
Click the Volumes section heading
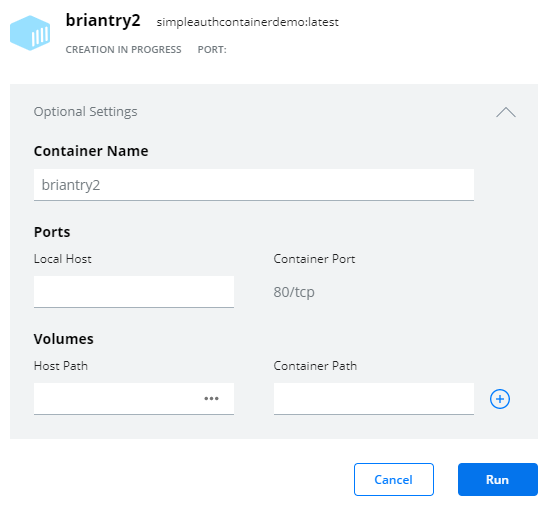(64, 339)
